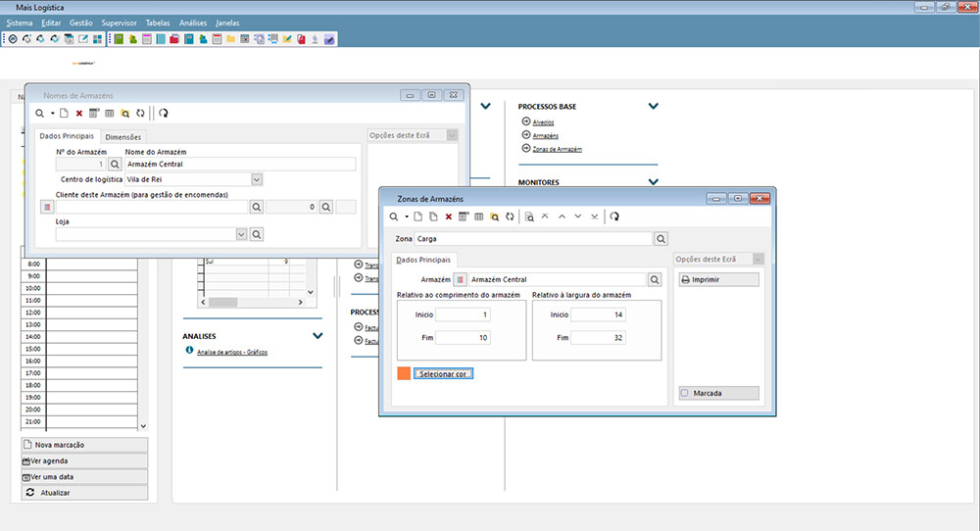980x531 pixels.
Task: Click print preview icon in Zonas de Armazéns toolbar
Action: click(529, 217)
